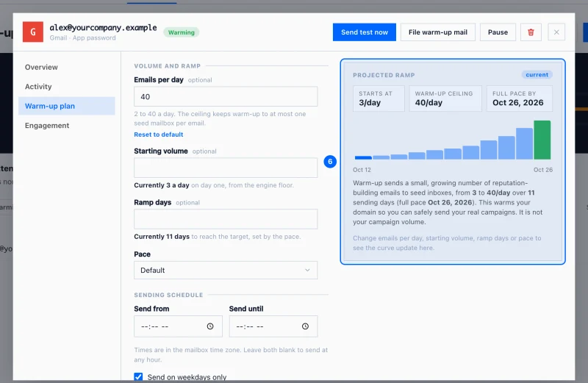Focus the Emails per day field
This screenshot has width=588, height=383.
[x=226, y=97]
